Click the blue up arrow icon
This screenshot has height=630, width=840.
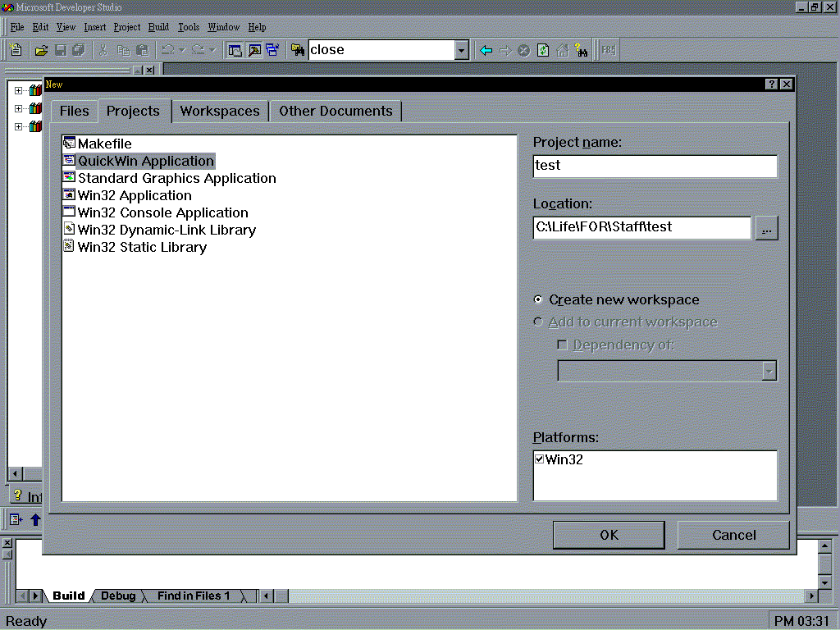pyautogui.click(x=35, y=519)
